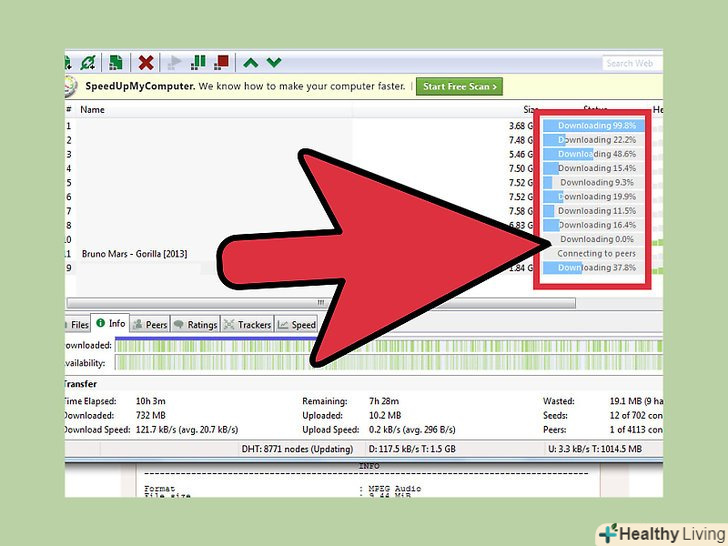Sort by the # column header
Viewport: 728px width, 546px height.
pos(68,110)
